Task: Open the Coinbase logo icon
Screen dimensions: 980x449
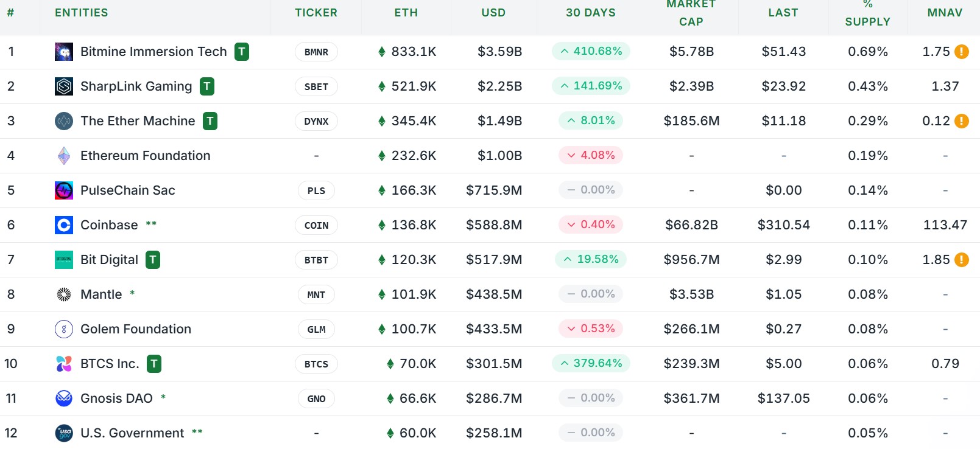Action: (63, 225)
